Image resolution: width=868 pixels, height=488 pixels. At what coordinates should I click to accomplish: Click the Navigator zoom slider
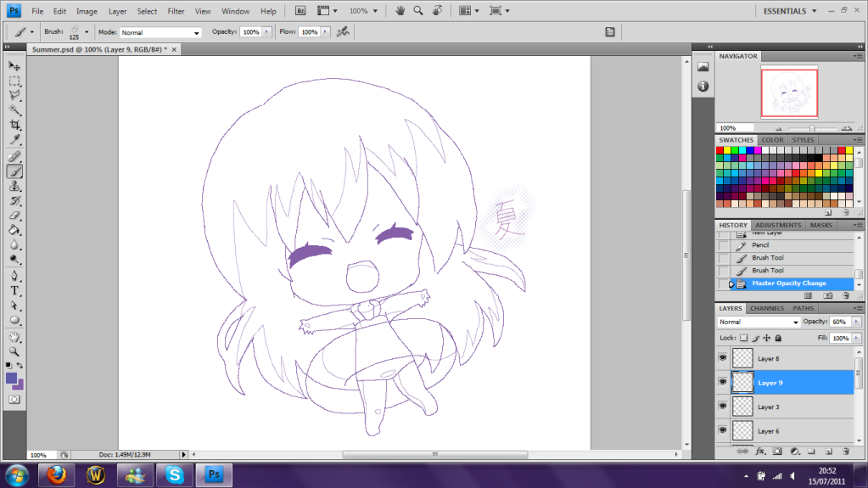(x=812, y=128)
